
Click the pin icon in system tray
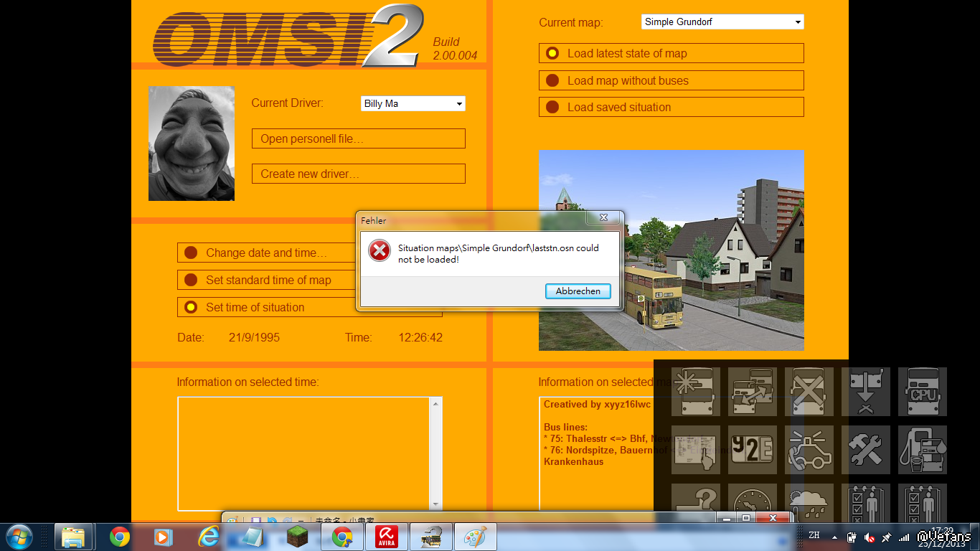[x=887, y=537]
